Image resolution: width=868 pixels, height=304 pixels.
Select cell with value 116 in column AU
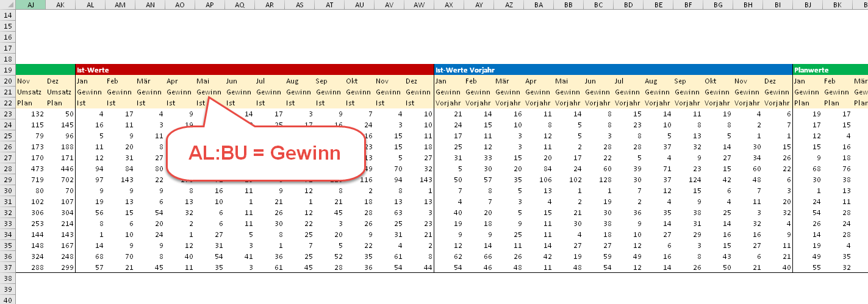click(x=359, y=180)
